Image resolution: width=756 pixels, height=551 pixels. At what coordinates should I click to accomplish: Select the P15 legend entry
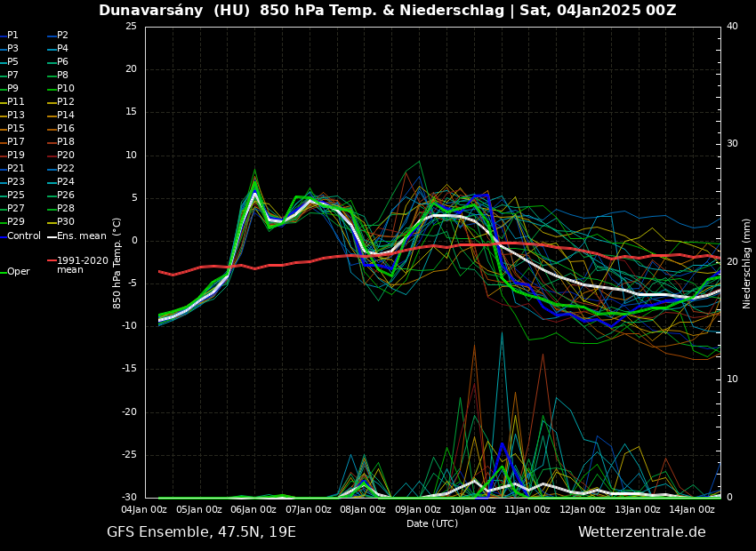16,129
